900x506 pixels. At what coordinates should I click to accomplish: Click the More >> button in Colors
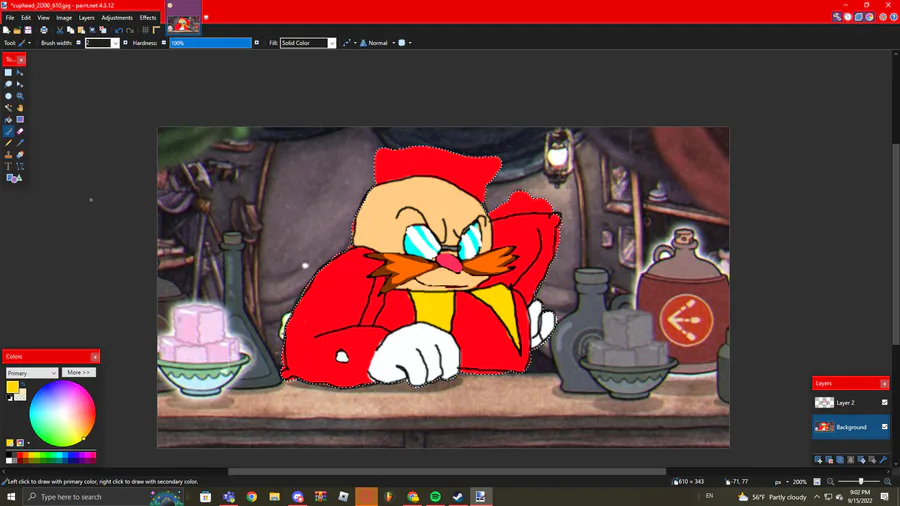tap(79, 372)
